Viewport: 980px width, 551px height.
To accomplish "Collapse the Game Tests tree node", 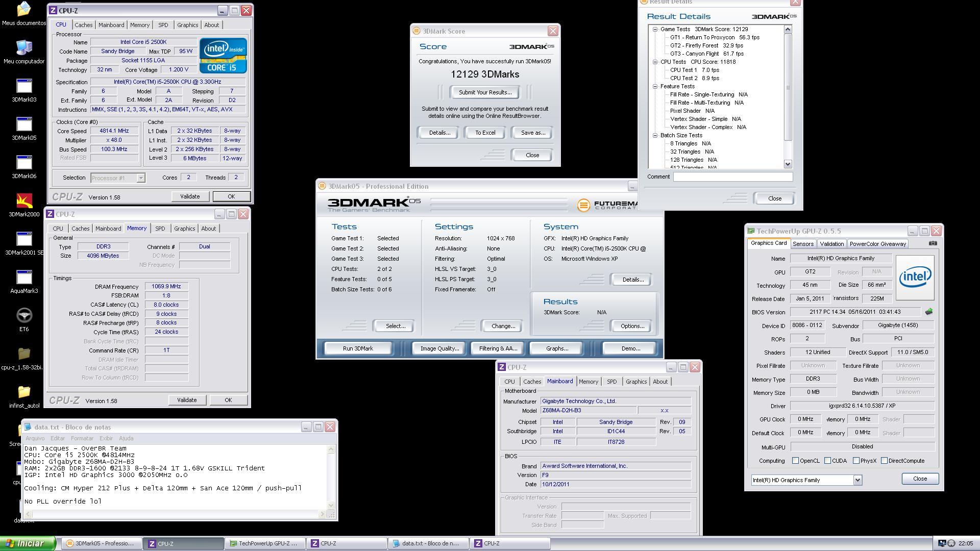I will (x=655, y=29).
